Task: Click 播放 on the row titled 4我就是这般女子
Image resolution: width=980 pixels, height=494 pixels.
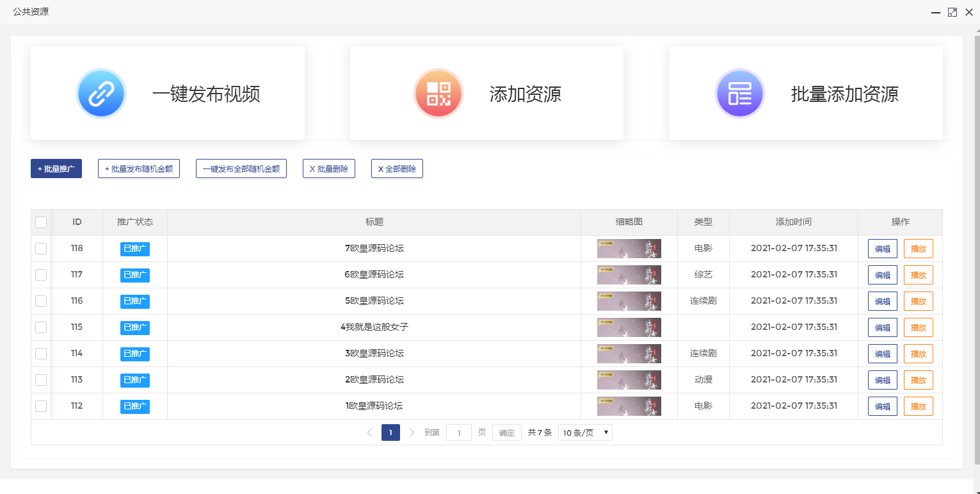Action: pos(919,327)
